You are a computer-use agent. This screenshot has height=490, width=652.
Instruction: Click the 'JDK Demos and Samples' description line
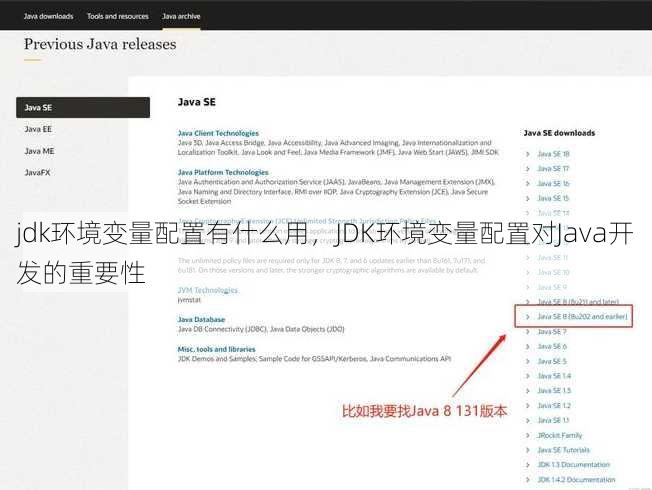tap(314, 359)
